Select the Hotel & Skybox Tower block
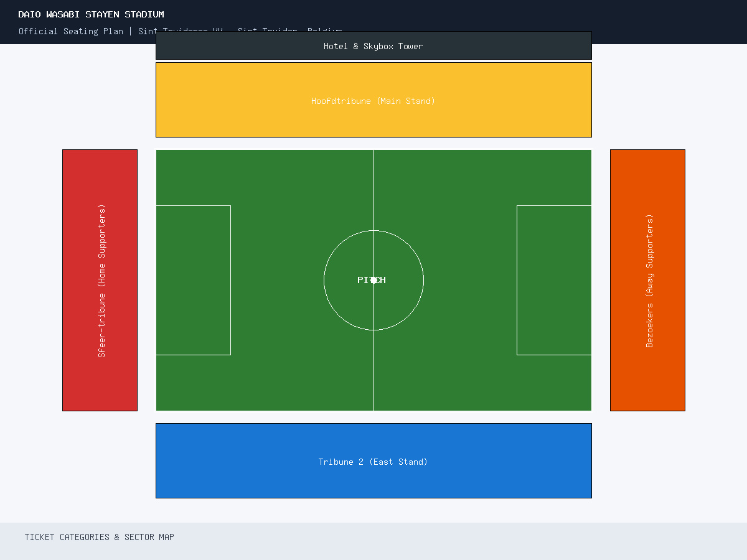The image size is (747, 560). coord(374,45)
